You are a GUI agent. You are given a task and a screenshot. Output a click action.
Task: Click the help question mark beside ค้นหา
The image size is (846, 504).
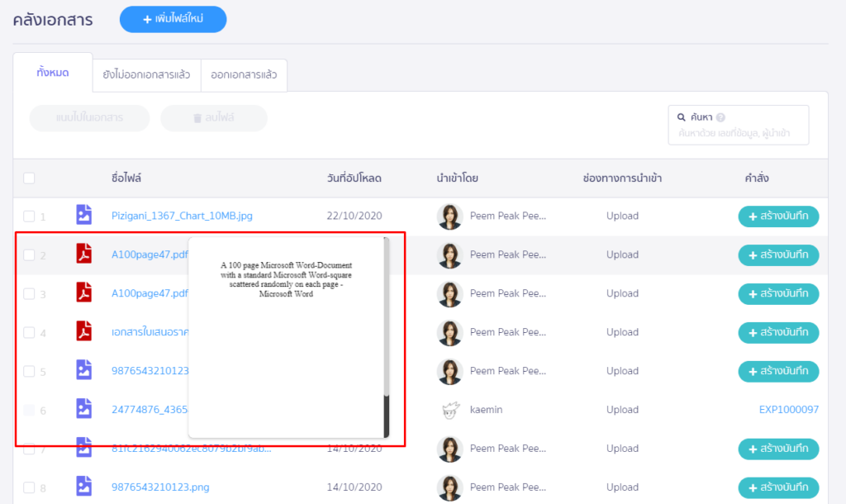pyautogui.click(x=720, y=117)
